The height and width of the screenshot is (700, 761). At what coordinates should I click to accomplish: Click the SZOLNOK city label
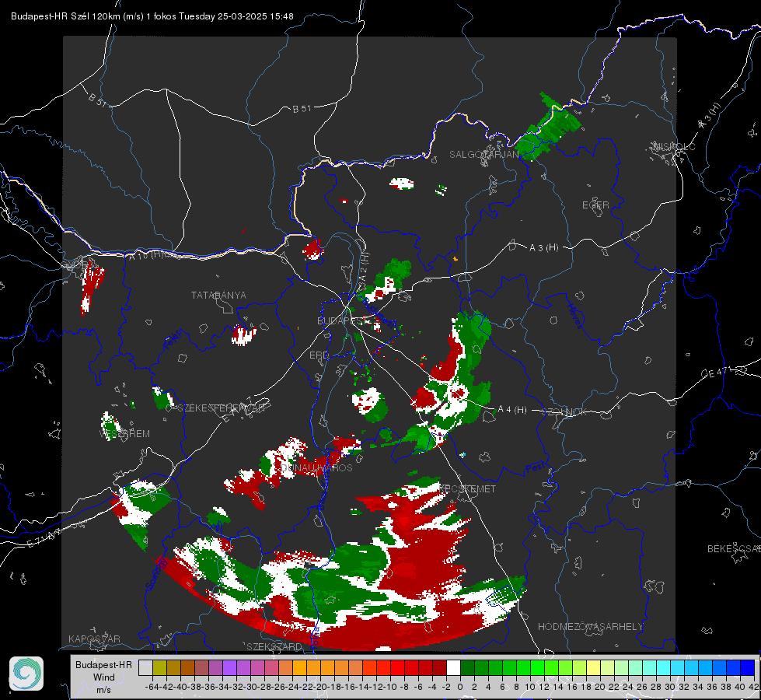tap(566, 412)
